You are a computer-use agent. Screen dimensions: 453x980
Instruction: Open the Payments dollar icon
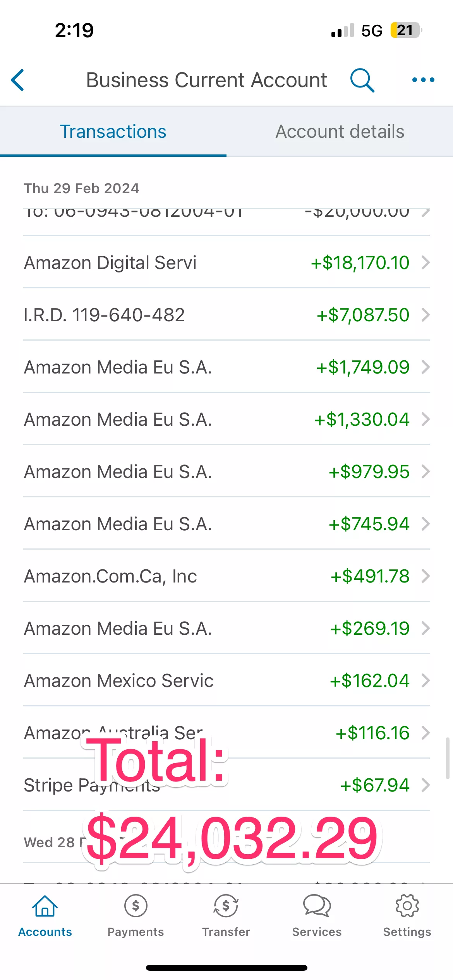click(x=136, y=906)
